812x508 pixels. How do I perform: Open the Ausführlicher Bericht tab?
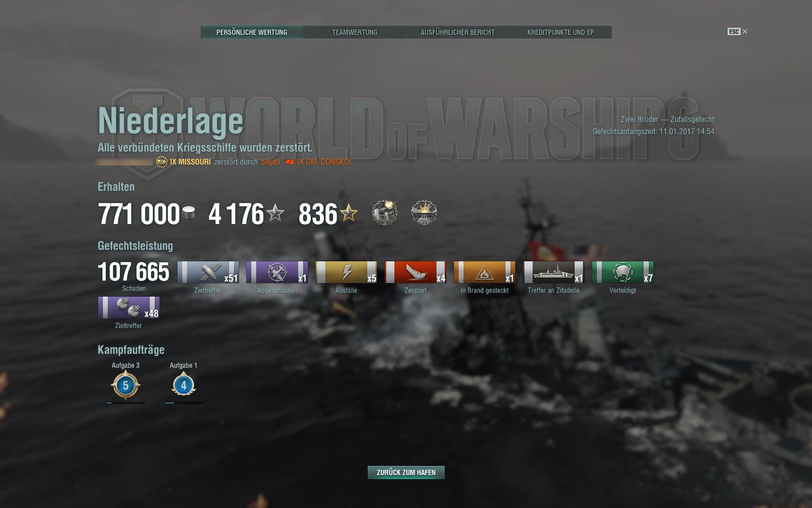pyautogui.click(x=457, y=32)
